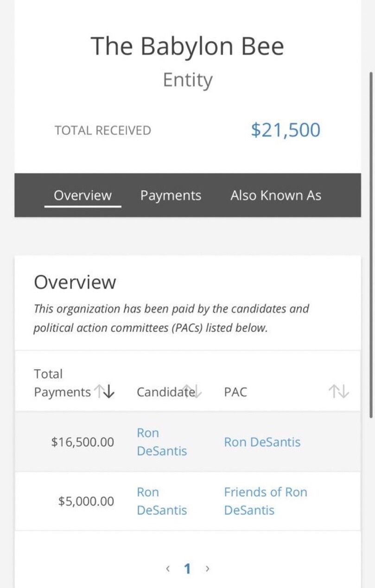Go to previous page chevron
This screenshot has height=588, width=375.
(x=168, y=569)
